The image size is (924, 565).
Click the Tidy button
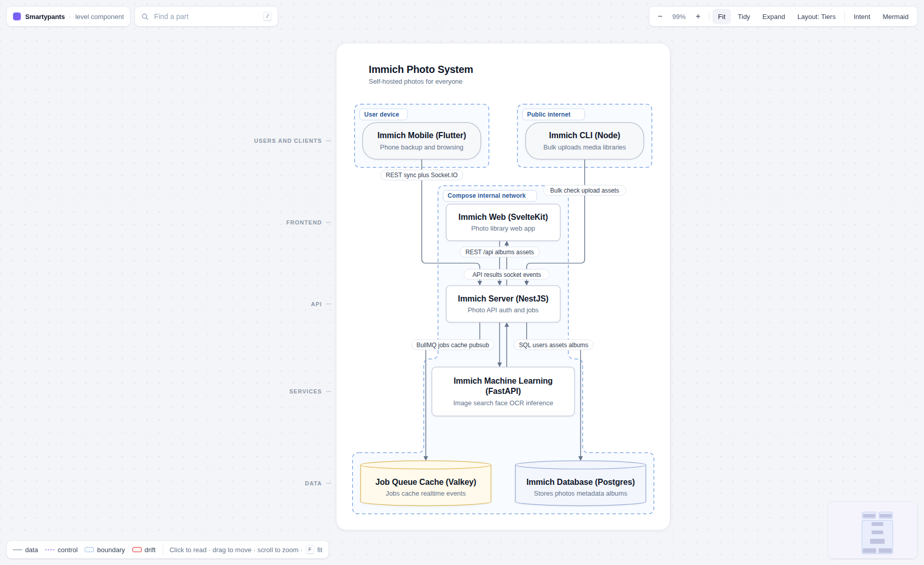point(744,16)
